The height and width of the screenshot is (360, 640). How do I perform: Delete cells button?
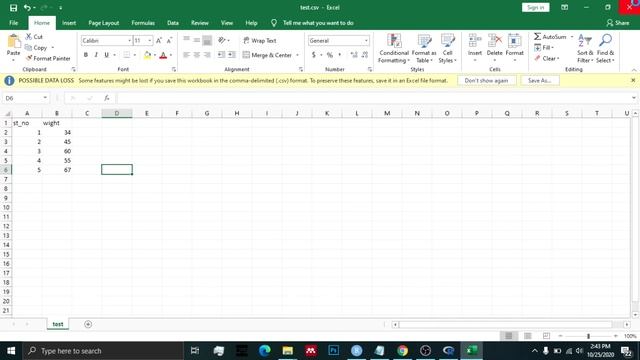(494, 49)
